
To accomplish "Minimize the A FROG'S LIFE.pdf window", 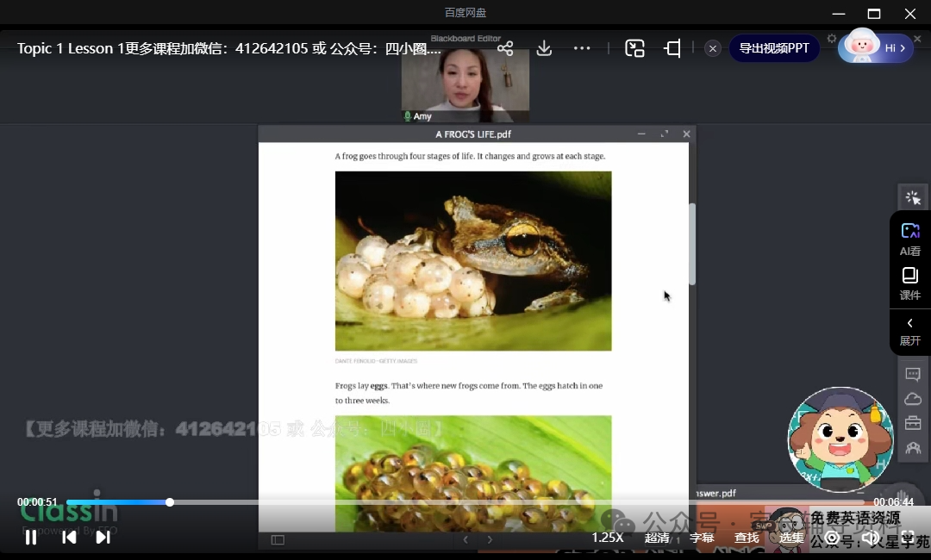I will coord(641,134).
